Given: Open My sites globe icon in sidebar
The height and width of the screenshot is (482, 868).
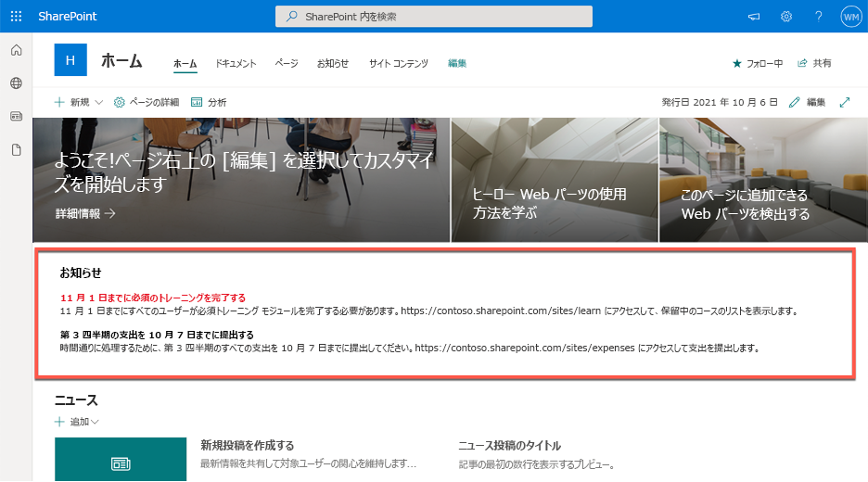Looking at the screenshot, I should [16, 83].
